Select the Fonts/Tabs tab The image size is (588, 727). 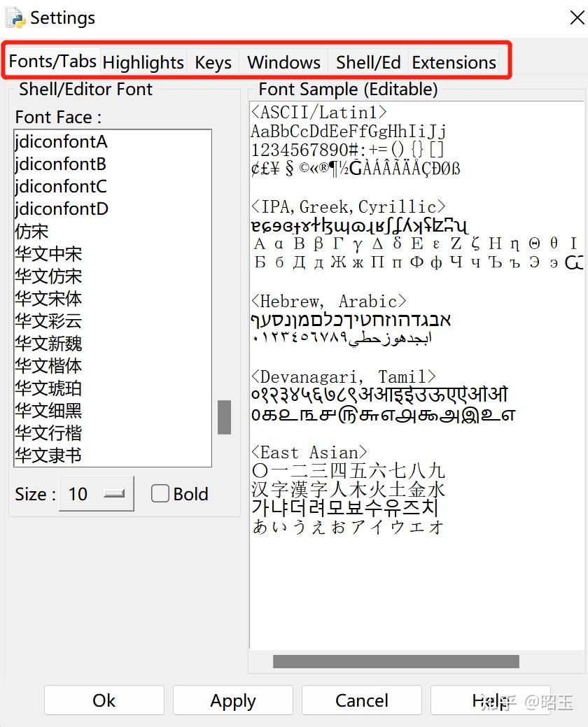(52, 61)
